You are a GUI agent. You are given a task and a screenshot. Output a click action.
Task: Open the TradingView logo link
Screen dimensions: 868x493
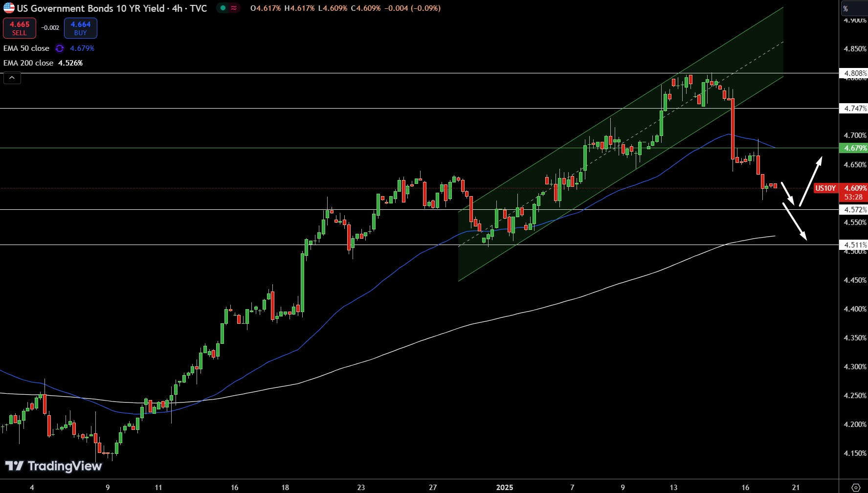tap(53, 466)
